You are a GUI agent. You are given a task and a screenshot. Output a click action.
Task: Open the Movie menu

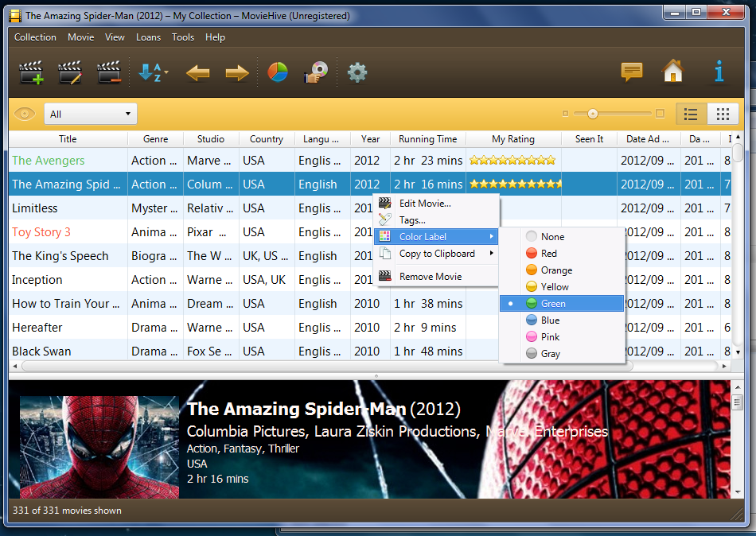click(x=81, y=37)
